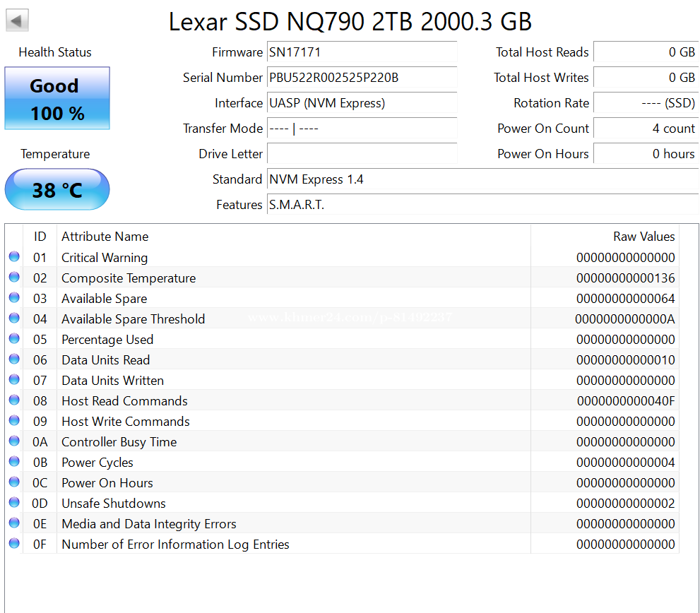
Task: Click the status icon for Available Spare Threshold
Action: pyautogui.click(x=14, y=319)
